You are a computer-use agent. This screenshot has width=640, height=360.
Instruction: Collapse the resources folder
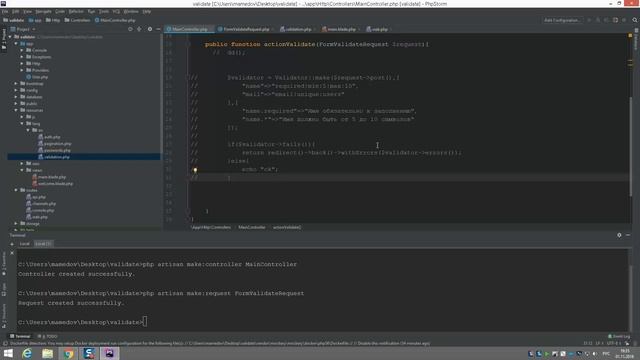16,110
